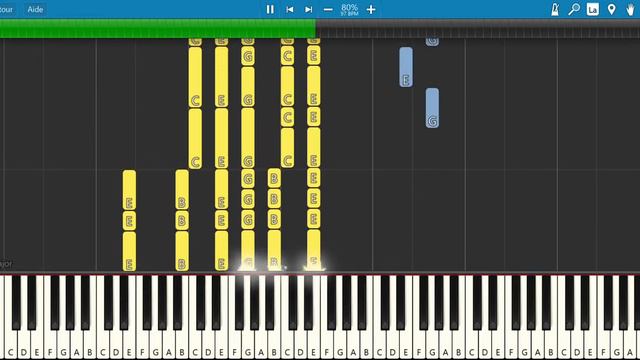Pause the song playback

[270, 9]
